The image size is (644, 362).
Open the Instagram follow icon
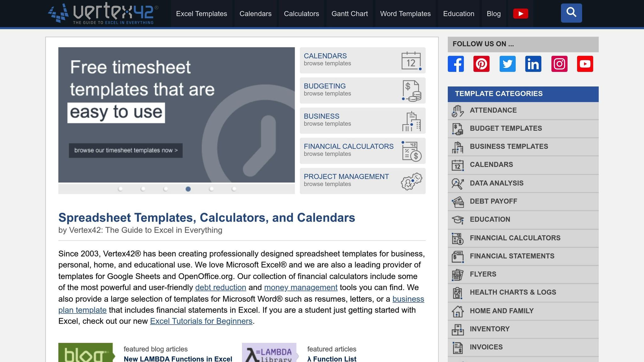click(x=559, y=64)
